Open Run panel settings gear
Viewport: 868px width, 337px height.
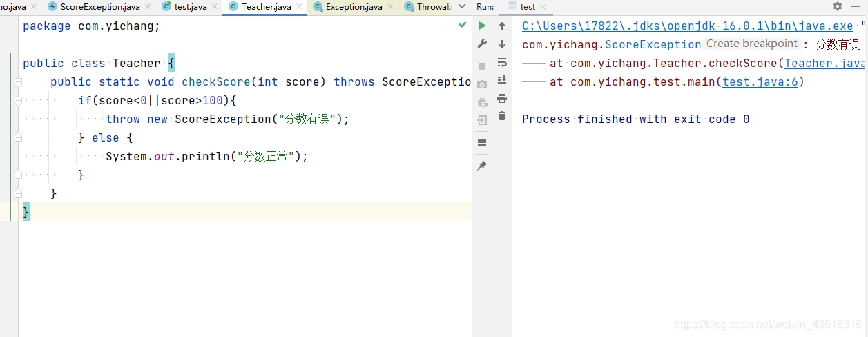click(x=838, y=6)
